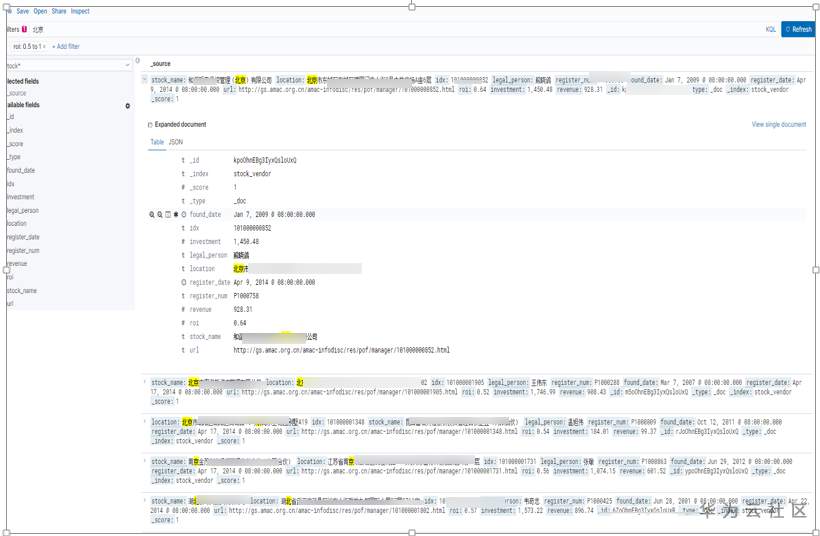820x536 pixels.
Task: Open the Inspect menu item
Action: coord(80,11)
